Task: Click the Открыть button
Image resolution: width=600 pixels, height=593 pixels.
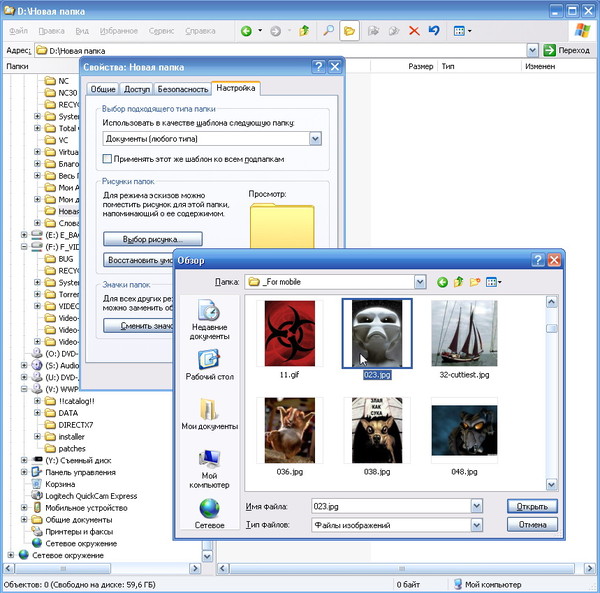Action: click(532, 506)
